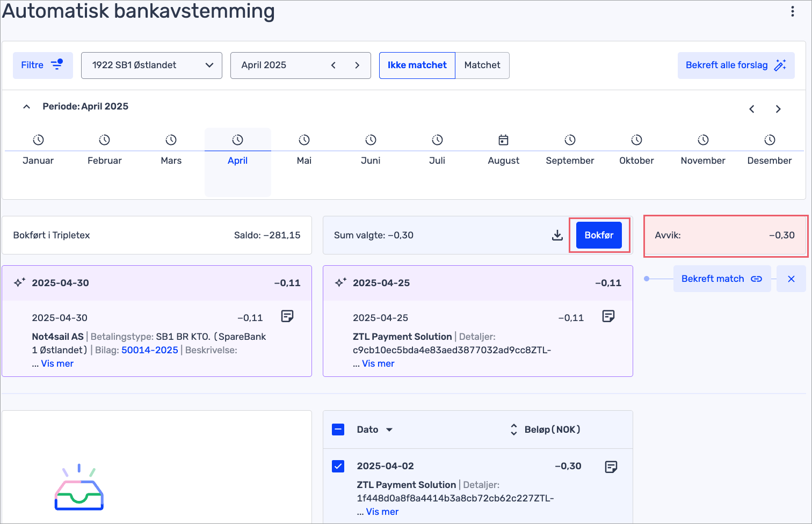Open note icon on 2025-04-25 bank transaction
The height and width of the screenshot is (524, 812).
608,316
